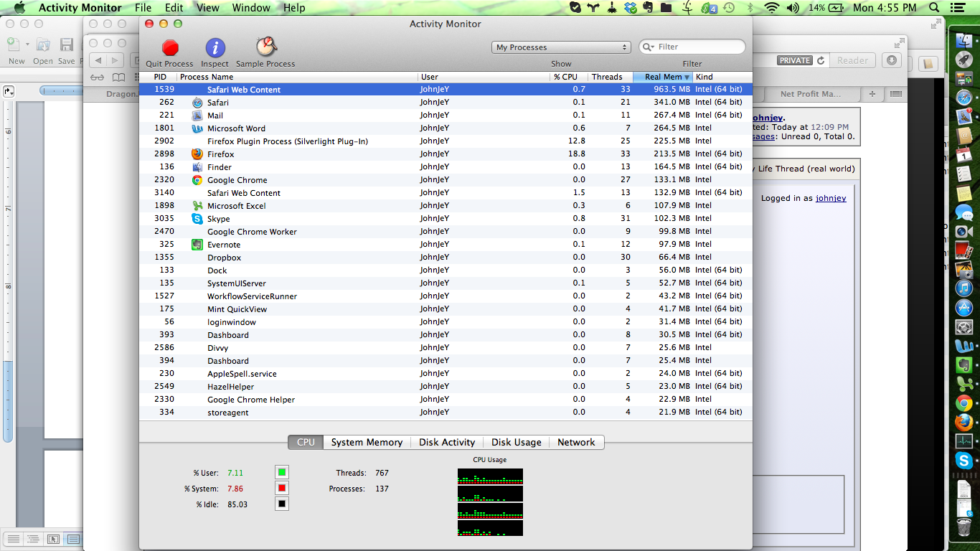980x551 pixels.
Task: Select the storeagent process row
Action: click(x=446, y=413)
